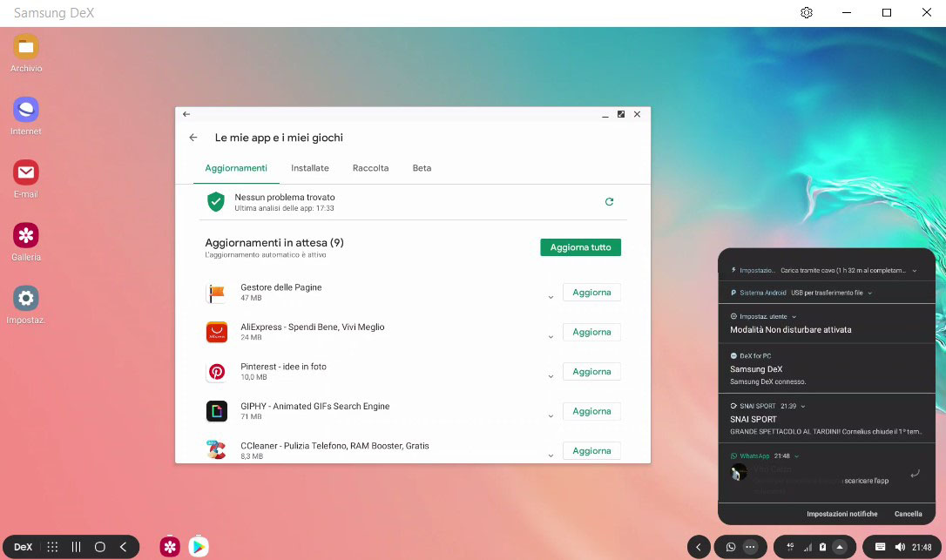Viewport: 946px width, 560px height.
Task: Show recent apps from taskbar
Action: point(76,547)
